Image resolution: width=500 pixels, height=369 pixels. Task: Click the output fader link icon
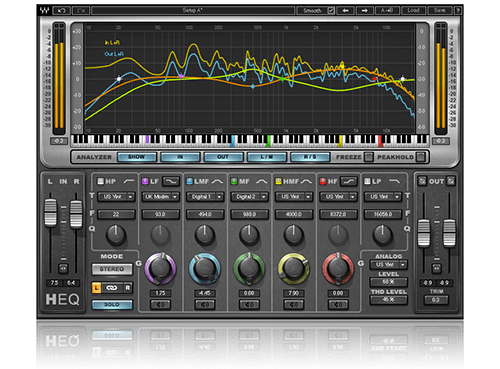(436, 268)
